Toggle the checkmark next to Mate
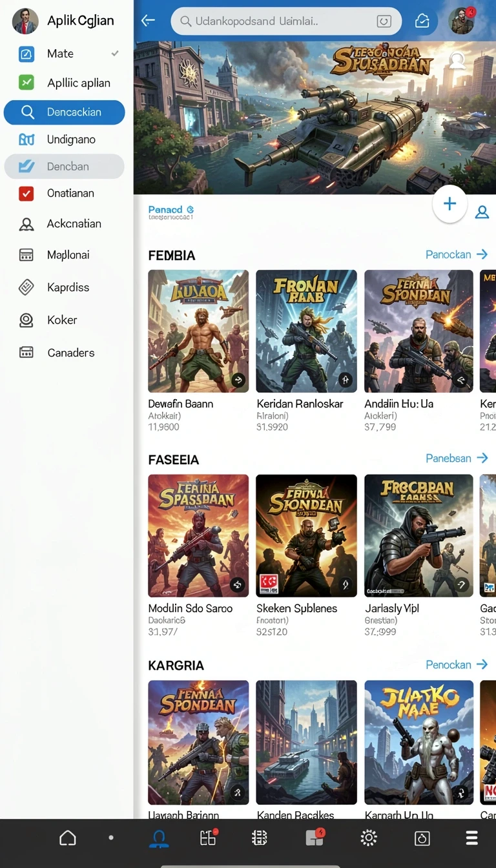 [x=115, y=53]
